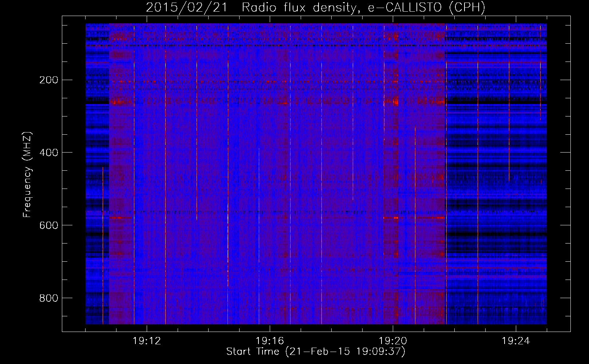Click the 19:20 time tick label

tap(393, 341)
